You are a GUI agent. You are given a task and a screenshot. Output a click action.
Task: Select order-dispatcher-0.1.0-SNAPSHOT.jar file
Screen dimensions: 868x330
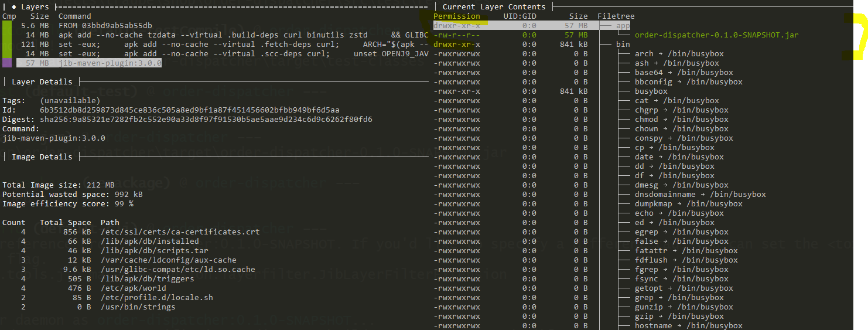716,35
